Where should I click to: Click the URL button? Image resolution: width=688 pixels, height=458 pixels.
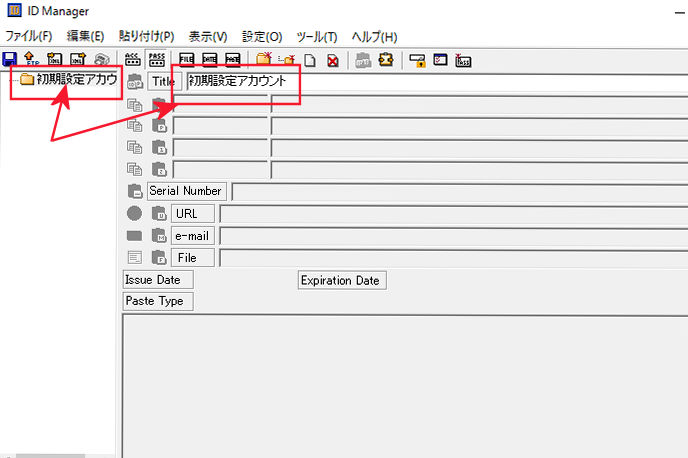(193, 213)
